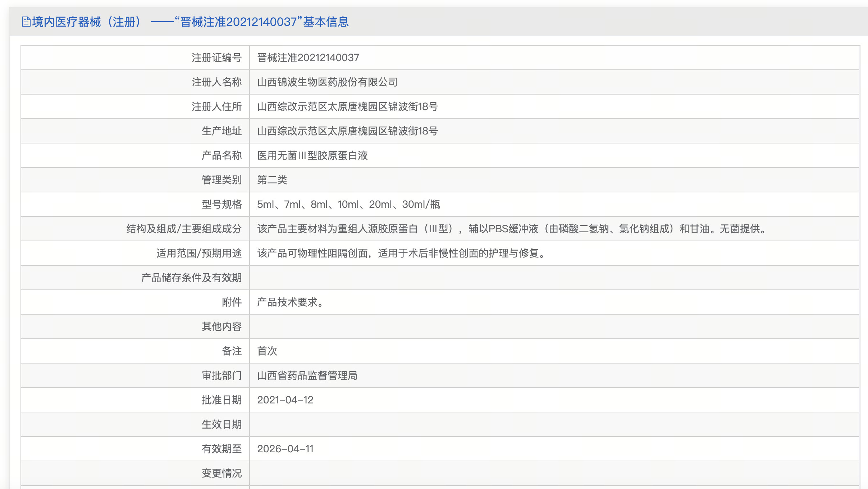Select the attachment value 产品技术要求。

click(291, 302)
